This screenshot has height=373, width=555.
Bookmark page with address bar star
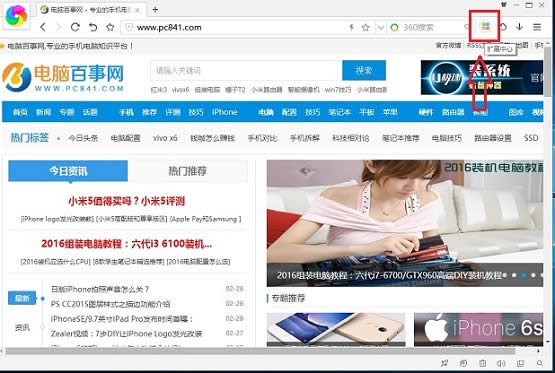(x=366, y=27)
